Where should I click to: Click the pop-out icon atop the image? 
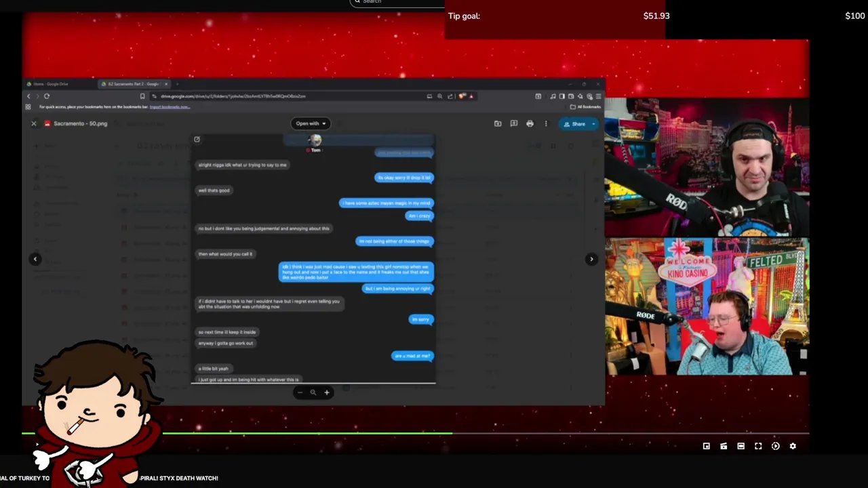pyautogui.click(x=197, y=140)
